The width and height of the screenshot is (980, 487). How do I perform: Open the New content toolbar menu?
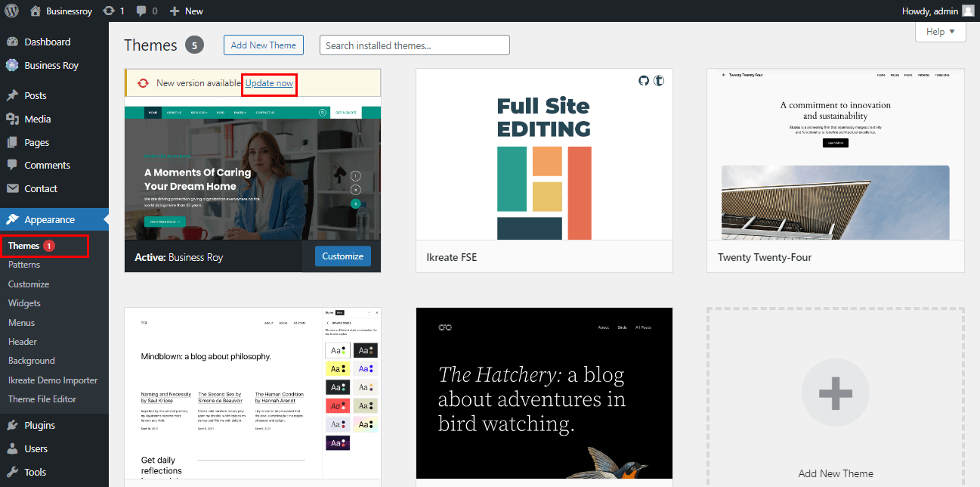186,11
